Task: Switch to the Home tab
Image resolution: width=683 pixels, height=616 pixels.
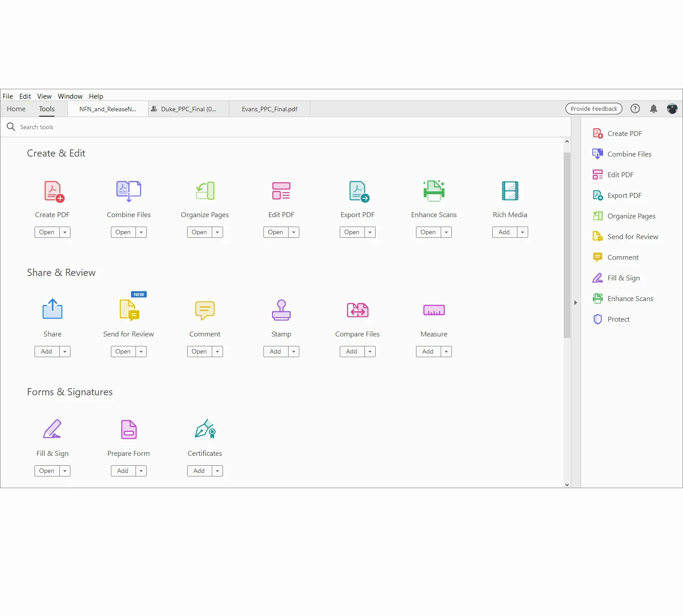Action: tap(16, 109)
